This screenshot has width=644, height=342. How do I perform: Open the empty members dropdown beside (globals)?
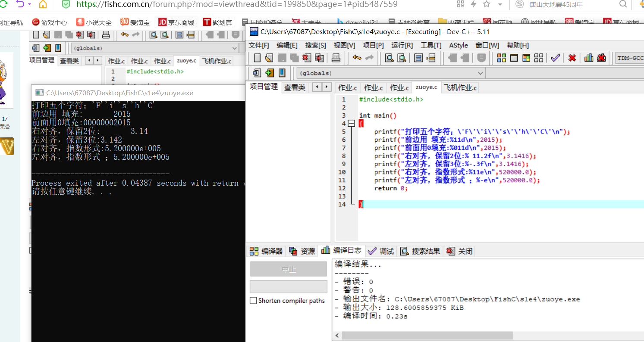pos(564,73)
